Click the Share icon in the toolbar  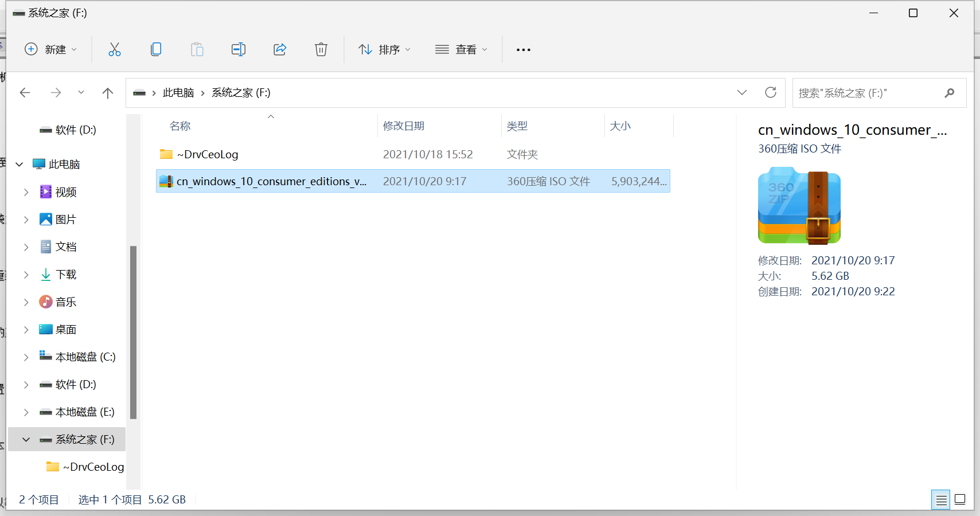point(280,49)
